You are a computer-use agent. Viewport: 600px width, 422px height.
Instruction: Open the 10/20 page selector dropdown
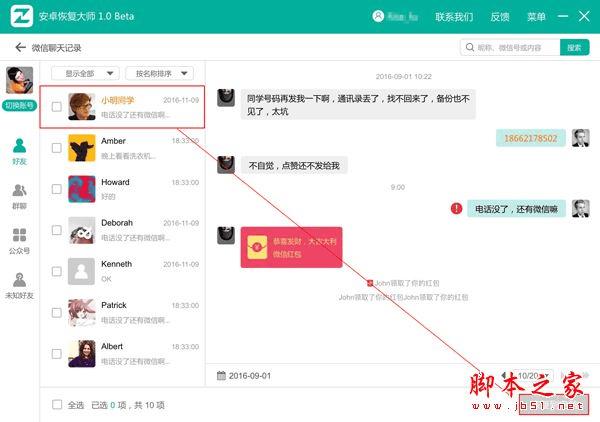533,376
